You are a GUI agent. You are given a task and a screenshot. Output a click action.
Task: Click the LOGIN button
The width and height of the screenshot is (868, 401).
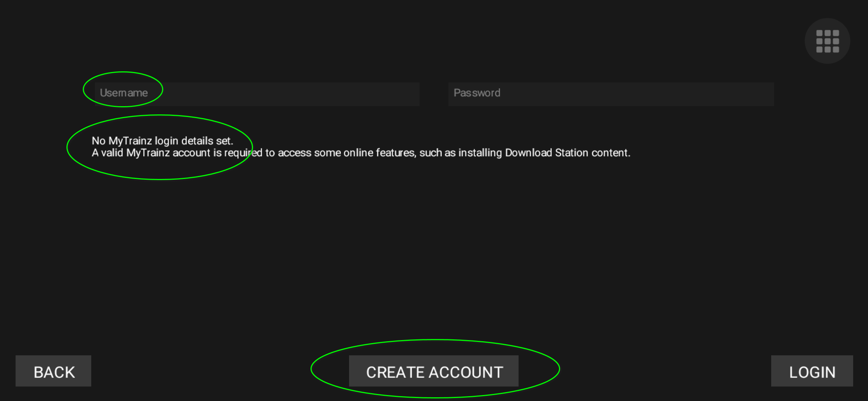coord(812,371)
